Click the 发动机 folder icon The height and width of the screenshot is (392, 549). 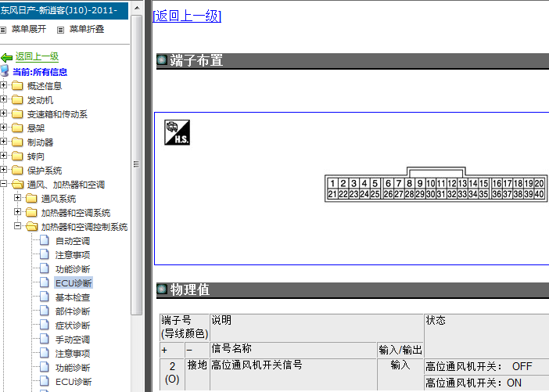pos(17,99)
